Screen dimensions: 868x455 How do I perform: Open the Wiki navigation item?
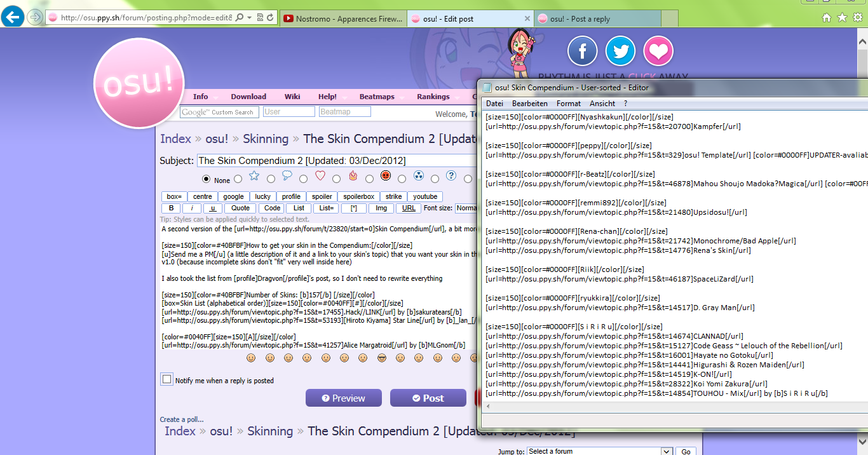292,97
